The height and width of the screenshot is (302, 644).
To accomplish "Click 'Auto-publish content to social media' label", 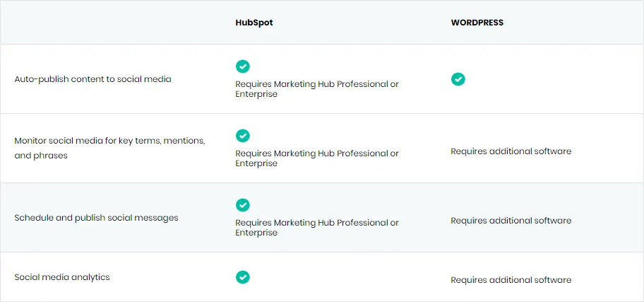I will pos(93,79).
